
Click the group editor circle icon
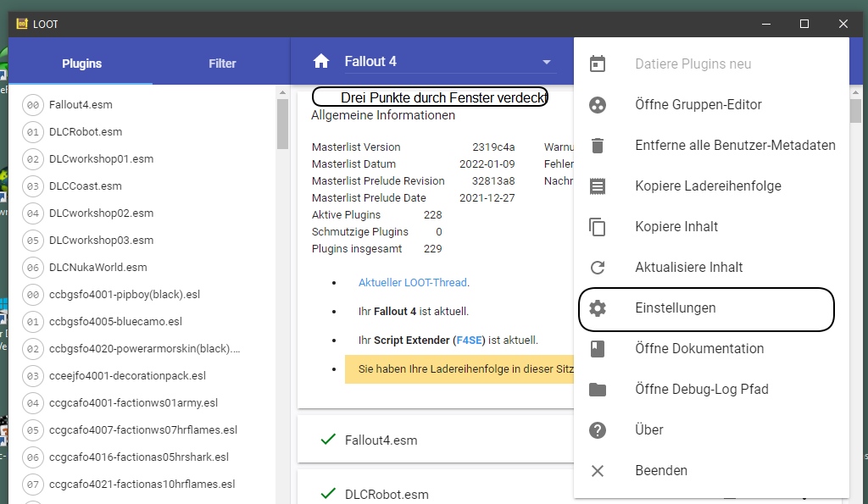point(598,105)
